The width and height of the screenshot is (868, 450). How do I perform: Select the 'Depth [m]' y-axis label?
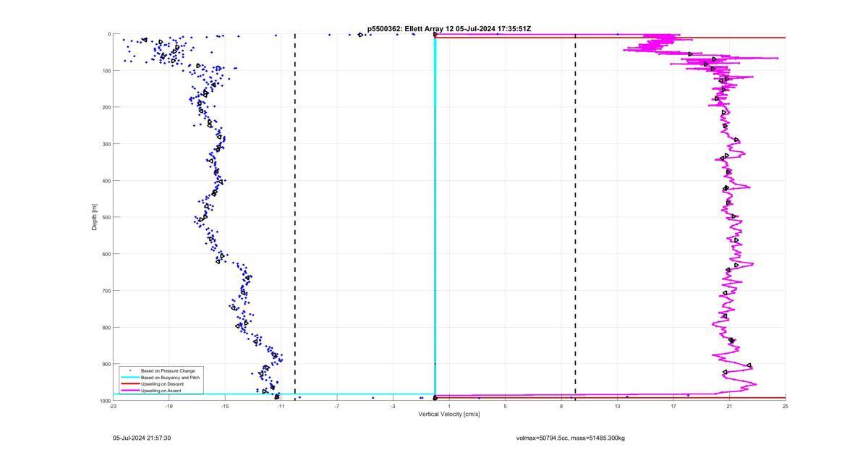tap(94, 217)
